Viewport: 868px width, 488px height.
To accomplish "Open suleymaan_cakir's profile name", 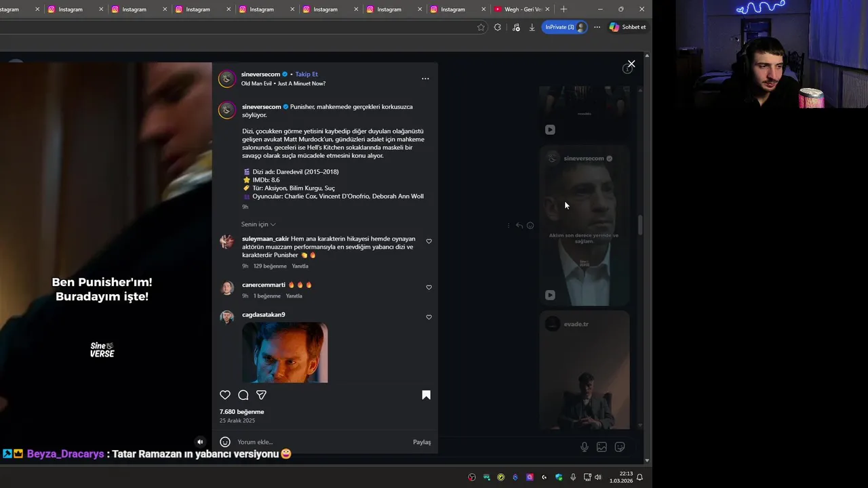I will point(265,239).
